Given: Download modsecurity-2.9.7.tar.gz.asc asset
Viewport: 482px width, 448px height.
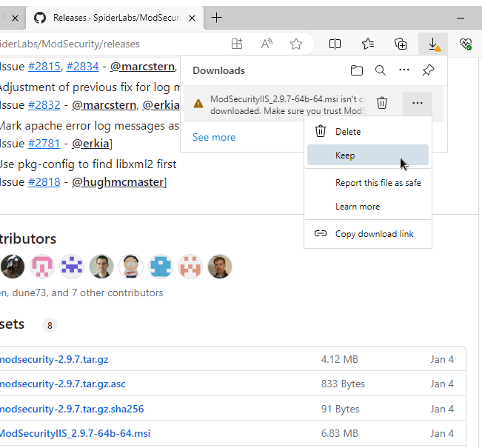Looking at the screenshot, I should tap(63, 384).
